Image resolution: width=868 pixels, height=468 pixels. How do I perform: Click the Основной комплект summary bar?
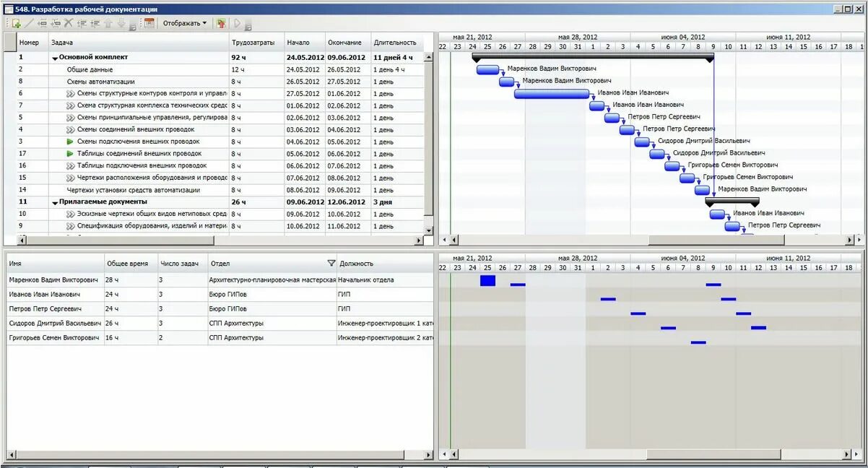tap(593, 56)
